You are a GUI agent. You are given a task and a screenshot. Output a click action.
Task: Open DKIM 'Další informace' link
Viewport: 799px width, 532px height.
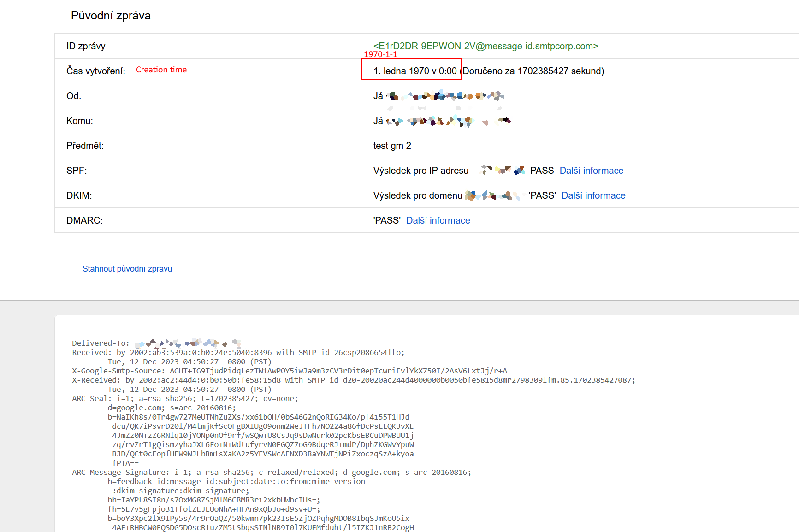(x=593, y=195)
